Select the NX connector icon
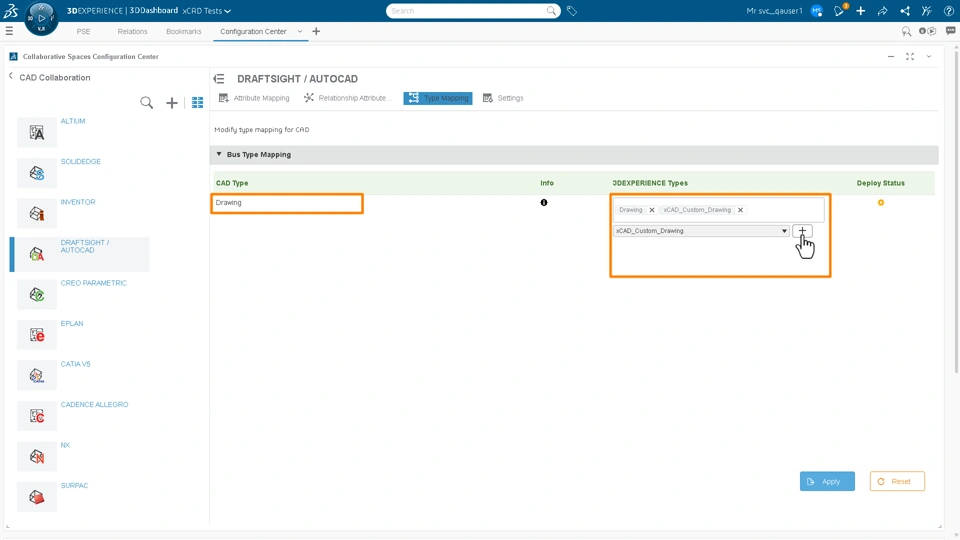 click(x=37, y=456)
